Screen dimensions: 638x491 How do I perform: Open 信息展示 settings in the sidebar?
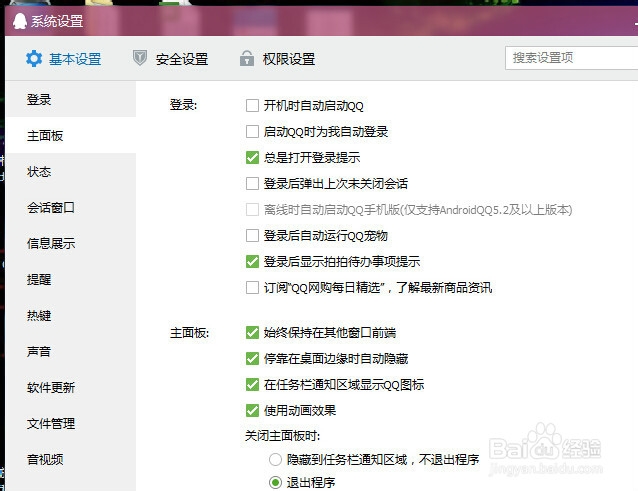pos(71,243)
